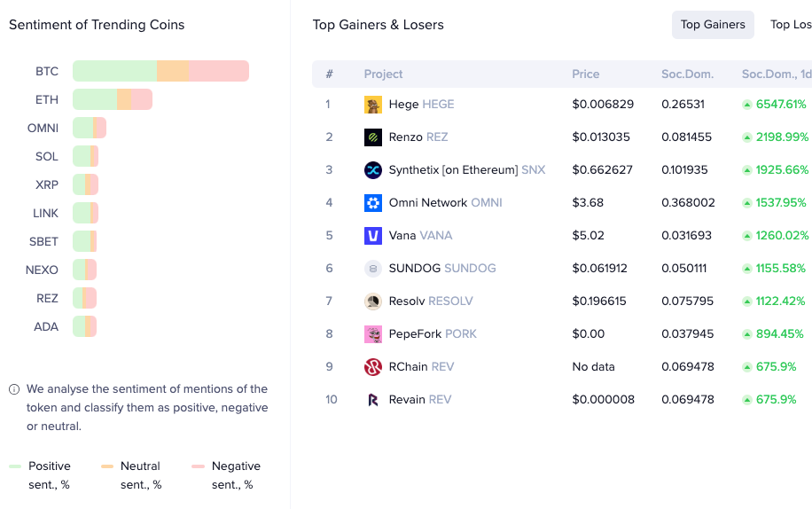Click the 'No data' price for RChain

593,367
